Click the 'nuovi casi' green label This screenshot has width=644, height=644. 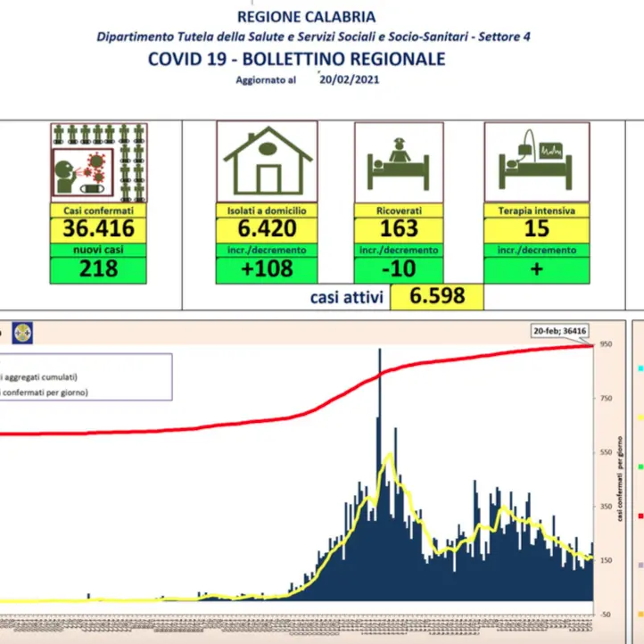[x=99, y=250]
